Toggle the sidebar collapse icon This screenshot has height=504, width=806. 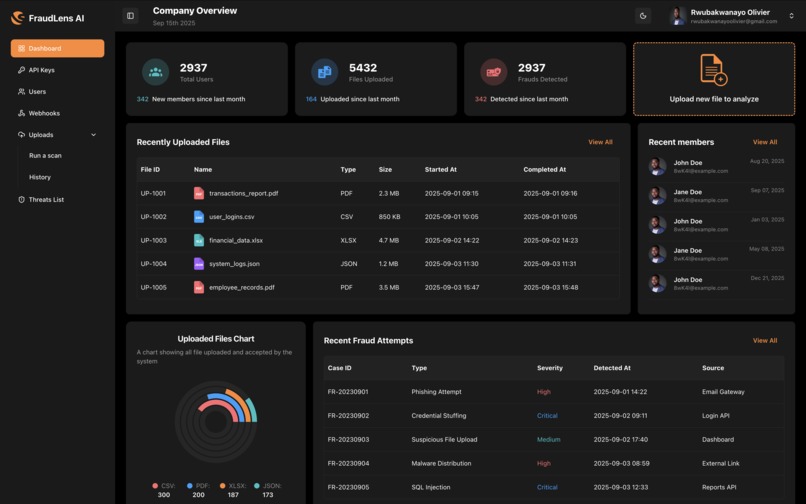[x=131, y=16]
